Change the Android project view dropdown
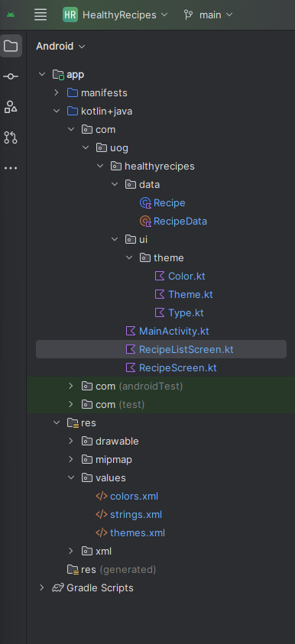Viewport: 295px width, 644px height. [x=60, y=46]
